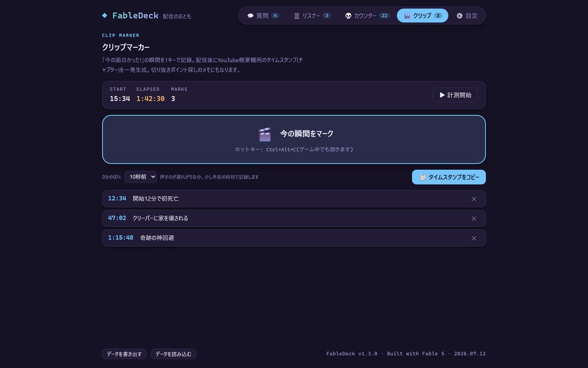Delete the 奇跡の神回避 marker row
Viewport: 588px width, 368px height.
(x=474, y=238)
